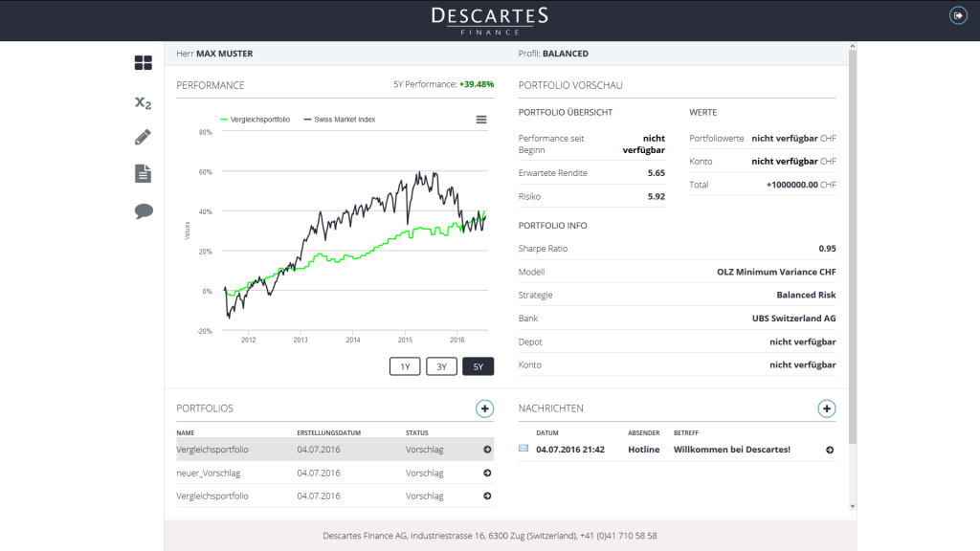This screenshot has height=551, width=980.
Task: Open the chat speech bubble icon
Action: click(142, 209)
